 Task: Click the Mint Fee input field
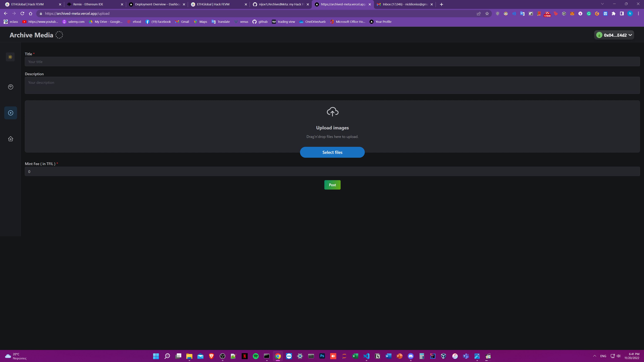click(x=332, y=171)
